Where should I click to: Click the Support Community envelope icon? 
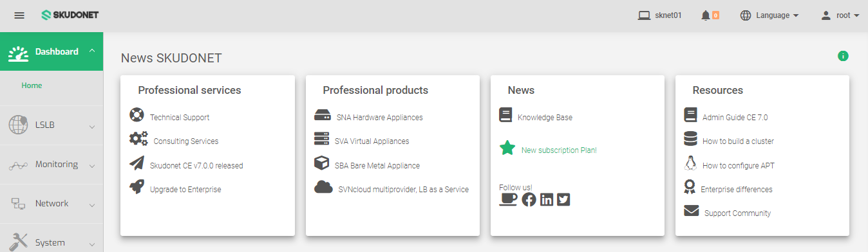point(691,210)
